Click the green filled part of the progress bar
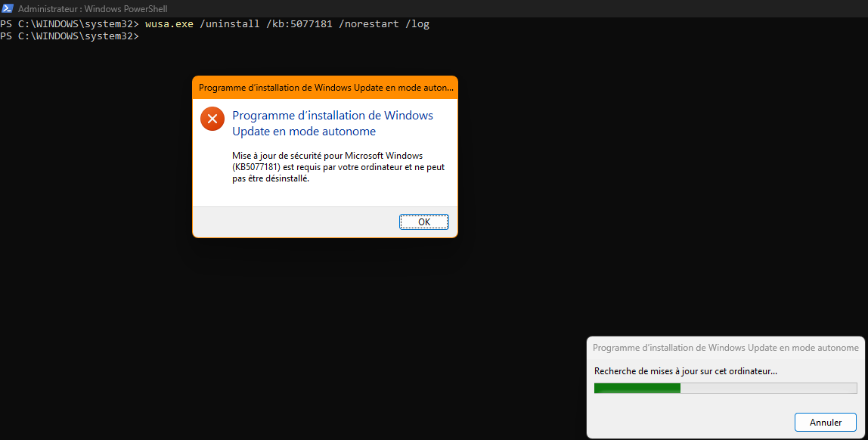868x440 pixels. tap(637, 388)
